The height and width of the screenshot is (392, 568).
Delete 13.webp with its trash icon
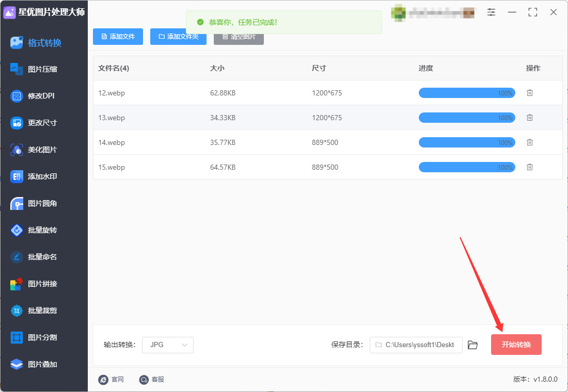coord(530,118)
